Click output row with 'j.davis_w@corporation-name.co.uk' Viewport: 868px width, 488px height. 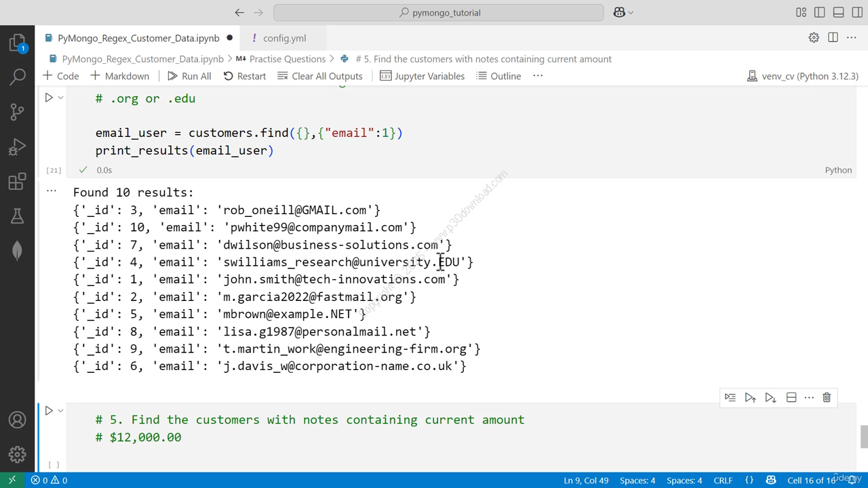270,366
